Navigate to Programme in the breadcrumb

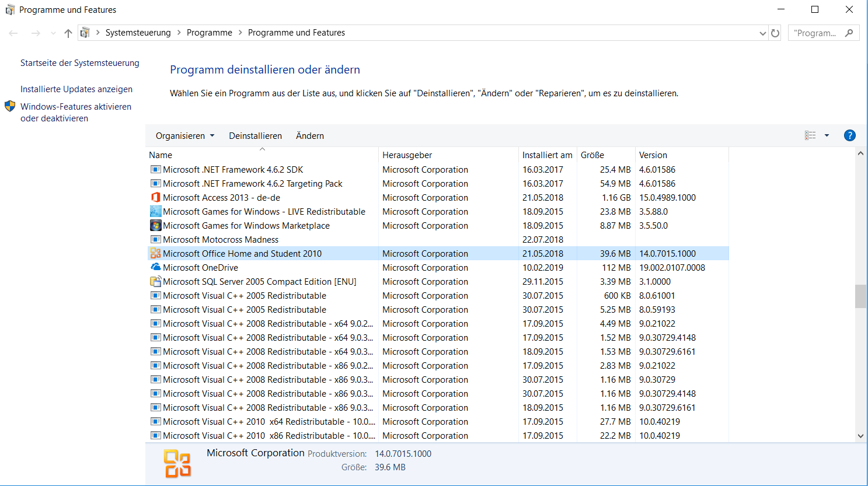210,33
